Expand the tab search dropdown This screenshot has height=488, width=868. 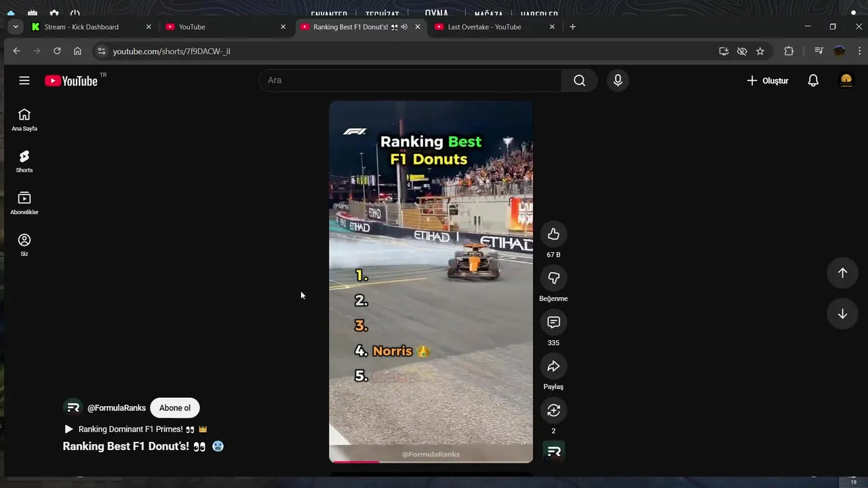(15, 26)
